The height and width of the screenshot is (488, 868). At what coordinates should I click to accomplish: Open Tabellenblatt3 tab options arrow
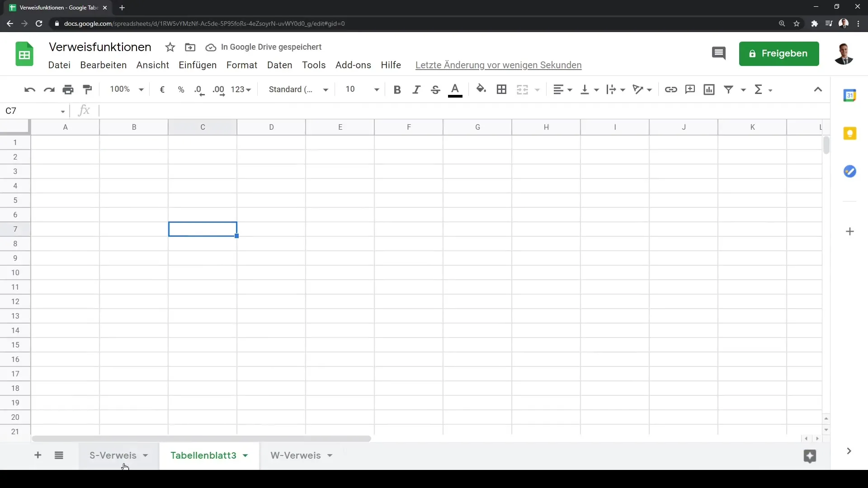pyautogui.click(x=245, y=455)
